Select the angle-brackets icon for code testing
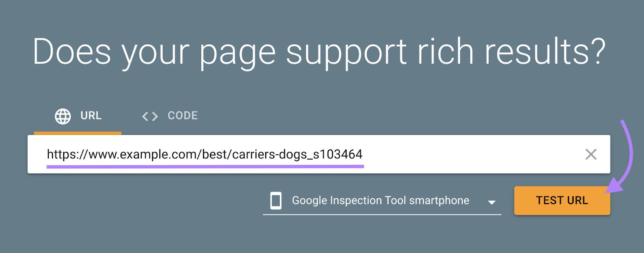 [149, 116]
